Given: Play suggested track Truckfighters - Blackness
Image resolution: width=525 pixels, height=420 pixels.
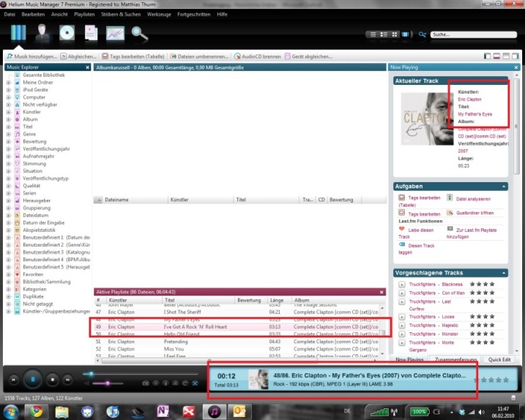Looking at the screenshot, I should pyautogui.click(x=402, y=285).
